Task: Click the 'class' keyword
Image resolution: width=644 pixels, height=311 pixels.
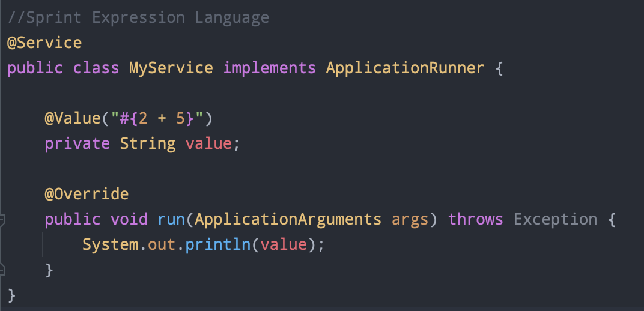Action: [96, 68]
